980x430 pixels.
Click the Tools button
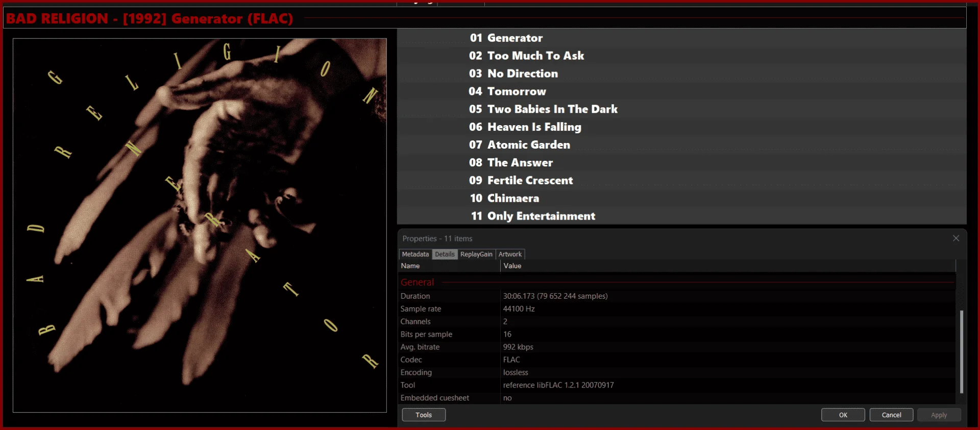424,415
